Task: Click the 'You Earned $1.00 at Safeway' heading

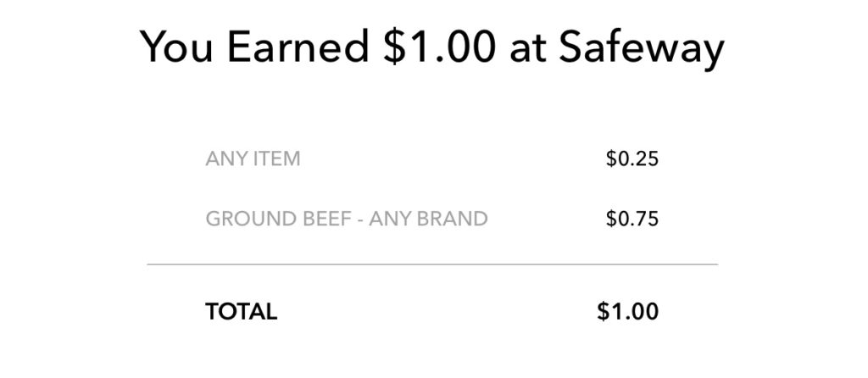Action: (431, 47)
